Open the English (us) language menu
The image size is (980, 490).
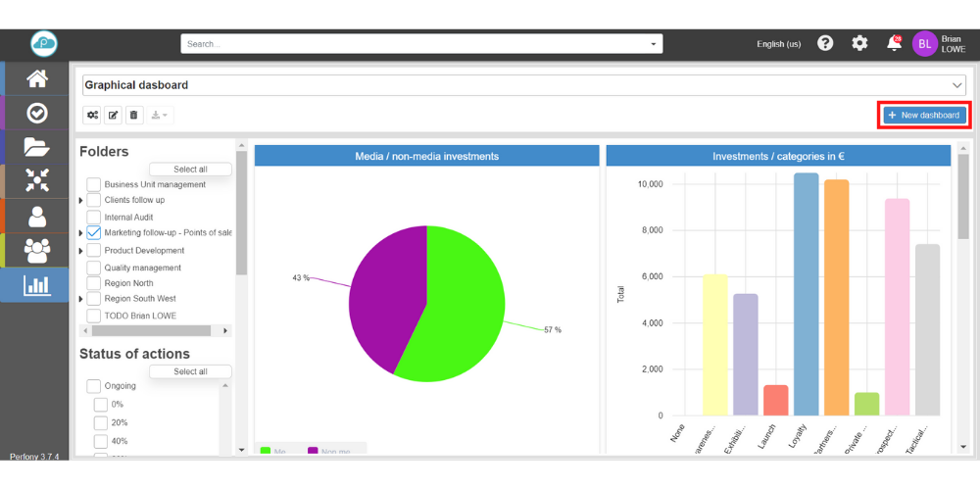point(778,44)
